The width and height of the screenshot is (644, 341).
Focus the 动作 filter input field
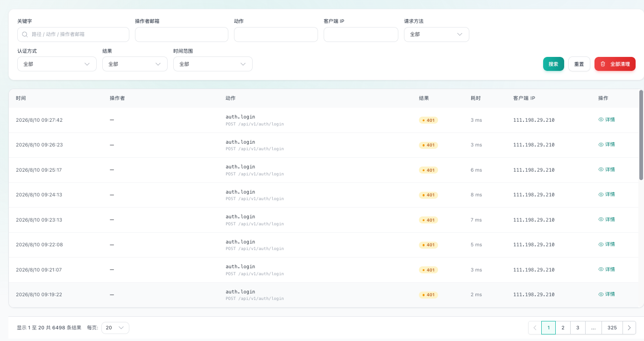pos(276,35)
